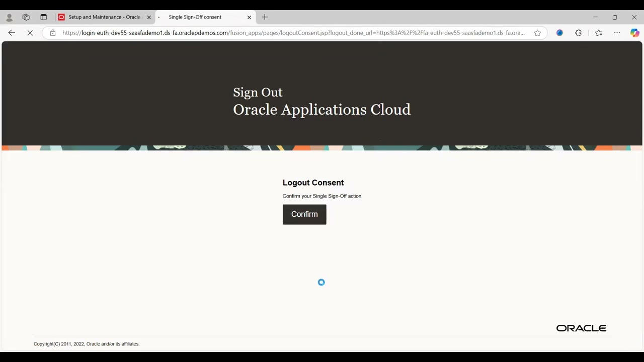Click the Sign Out title text
644x362 pixels.
pyautogui.click(x=258, y=93)
